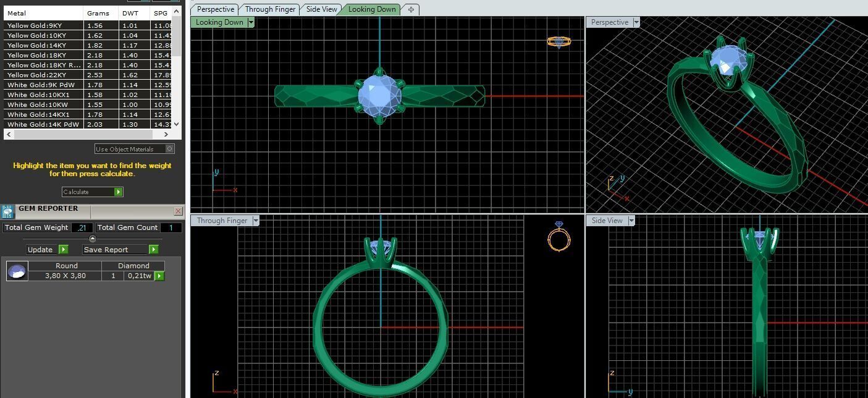Click the Total Gem Count value field
Viewport: 868px width, 398px height.
tap(171, 227)
